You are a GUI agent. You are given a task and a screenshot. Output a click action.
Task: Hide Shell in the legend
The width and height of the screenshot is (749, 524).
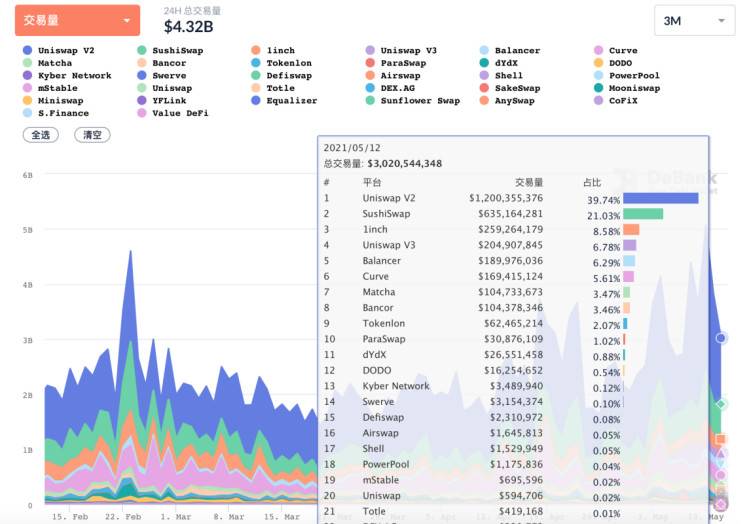click(x=501, y=75)
